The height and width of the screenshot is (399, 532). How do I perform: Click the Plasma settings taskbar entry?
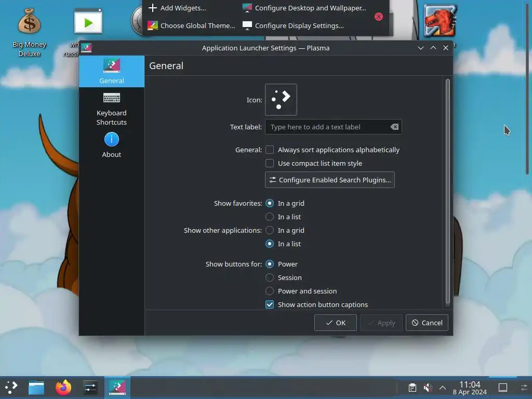117,388
